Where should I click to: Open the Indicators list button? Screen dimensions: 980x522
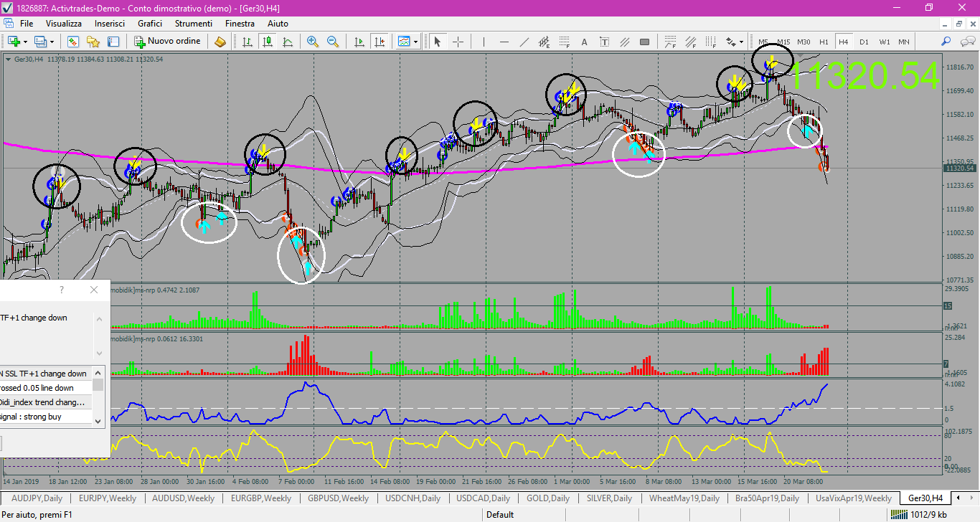point(404,42)
